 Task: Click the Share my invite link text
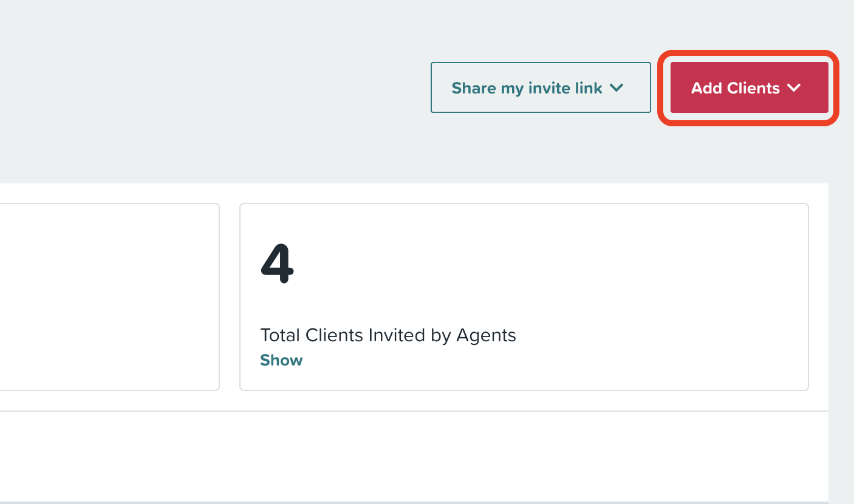527,88
